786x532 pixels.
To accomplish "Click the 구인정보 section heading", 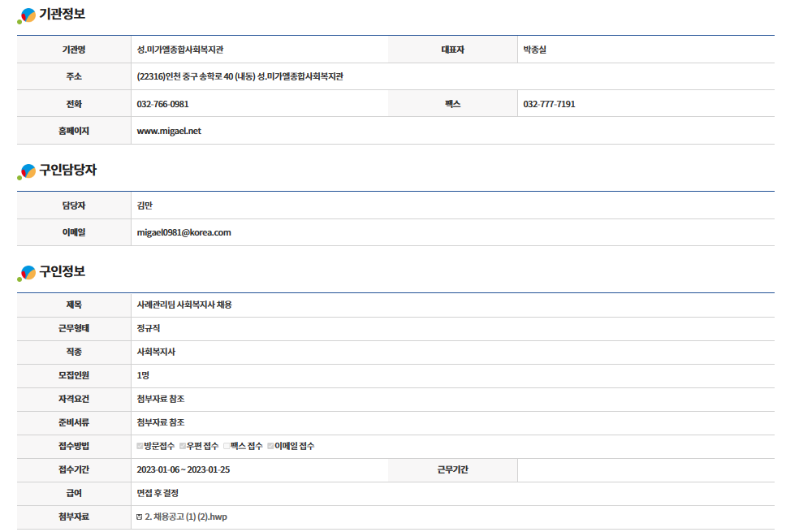I will (x=63, y=271).
